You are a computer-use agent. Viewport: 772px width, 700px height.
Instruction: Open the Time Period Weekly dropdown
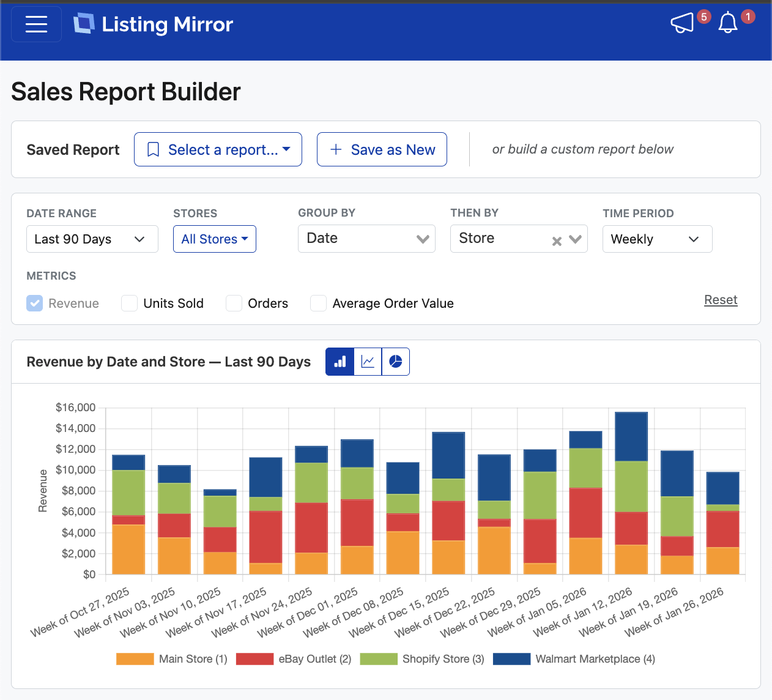[656, 239]
